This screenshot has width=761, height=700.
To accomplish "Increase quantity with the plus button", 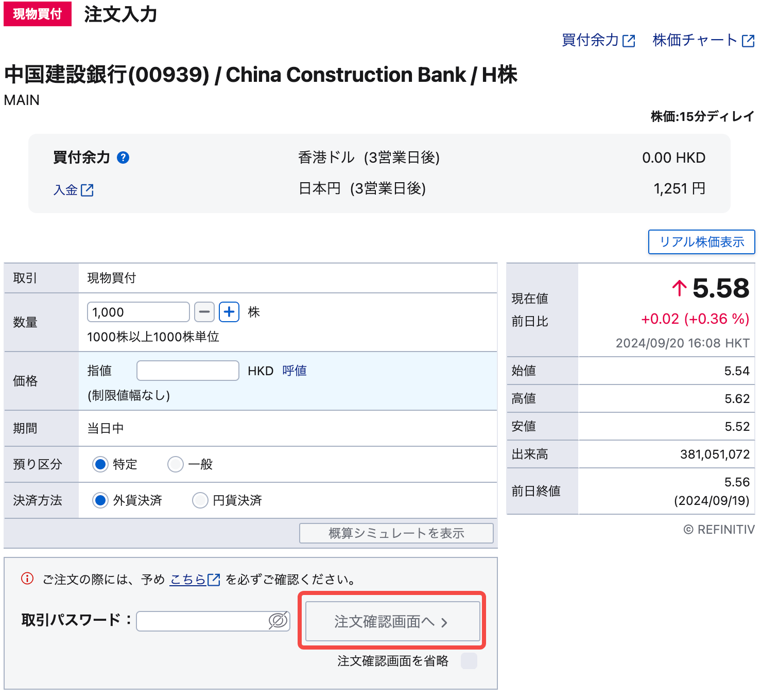I will tap(229, 312).
